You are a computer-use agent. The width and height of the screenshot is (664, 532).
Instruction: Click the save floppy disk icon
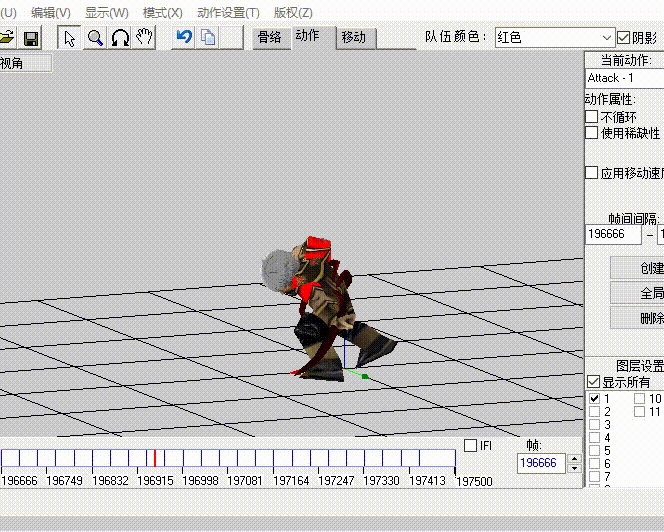pyautogui.click(x=31, y=38)
